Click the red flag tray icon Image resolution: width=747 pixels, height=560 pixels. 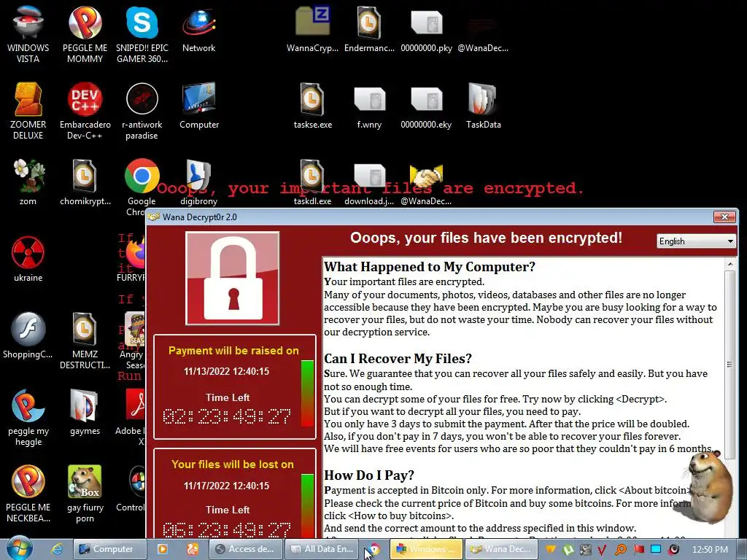(x=638, y=550)
